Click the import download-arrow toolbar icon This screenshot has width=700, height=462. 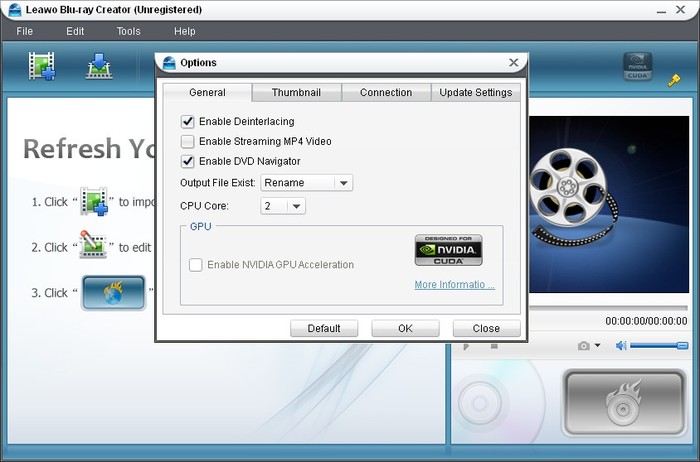point(98,66)
